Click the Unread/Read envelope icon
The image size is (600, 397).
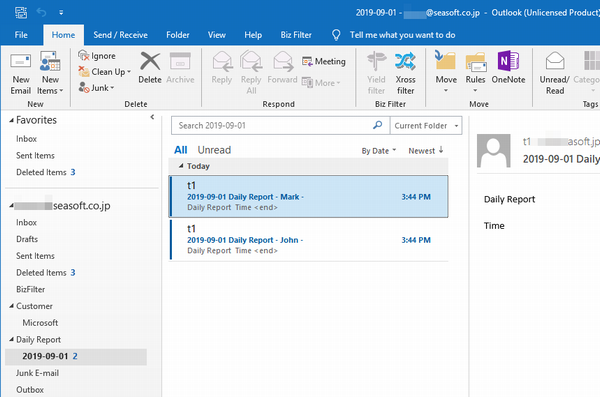tap(555, 61)
